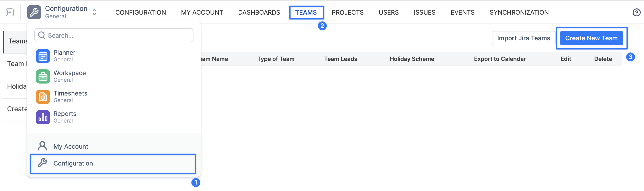Click the Create New Team button
Image resolution: width=644 pixels, height=191 pixels.
point(591,38)
